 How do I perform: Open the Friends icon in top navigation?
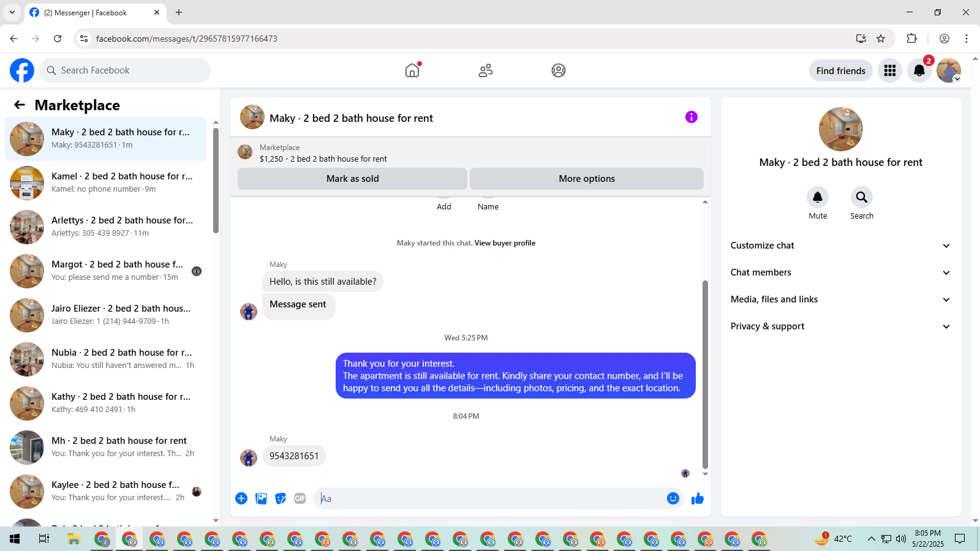coord(486,70)
